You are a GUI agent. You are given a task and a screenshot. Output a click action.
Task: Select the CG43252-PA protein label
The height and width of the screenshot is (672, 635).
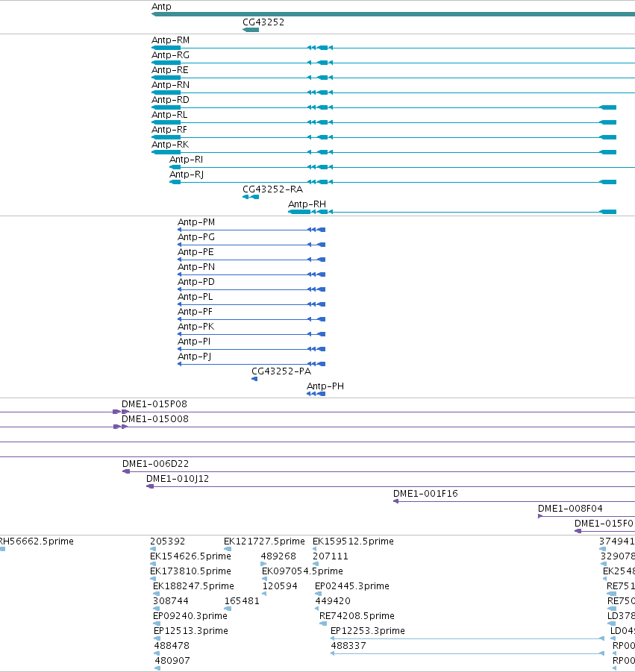coord(281,371)
